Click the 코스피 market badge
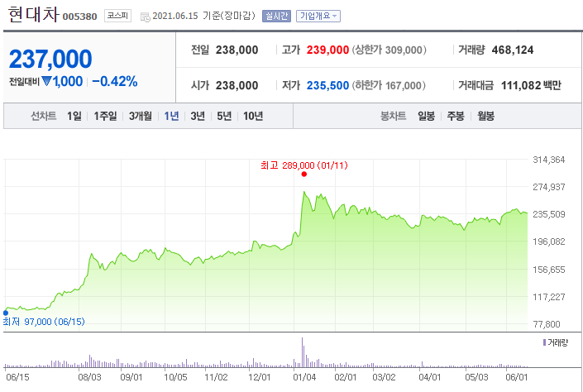This screenshot has height=392, width=583. tap(117, 16)
